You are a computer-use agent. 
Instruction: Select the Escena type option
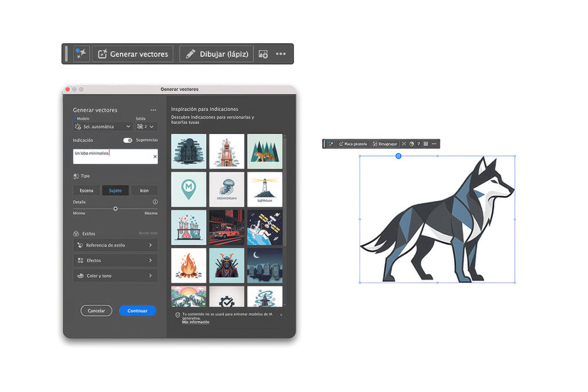click(x=86, y=191)
